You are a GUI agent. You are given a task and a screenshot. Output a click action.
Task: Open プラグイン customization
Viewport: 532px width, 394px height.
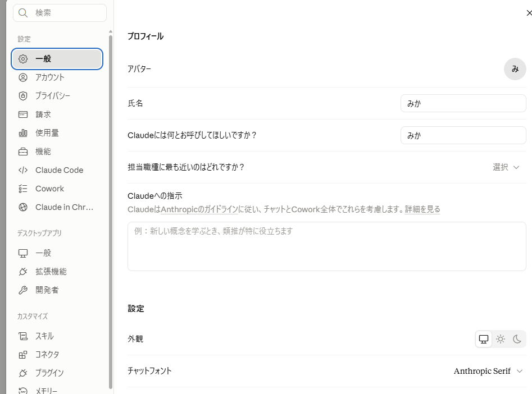(x=57, y=373)
